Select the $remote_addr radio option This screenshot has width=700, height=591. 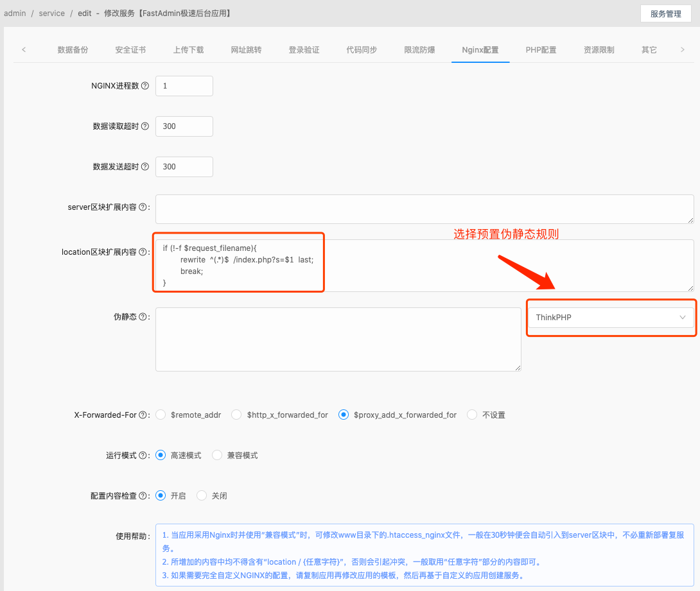click(160, 415)
